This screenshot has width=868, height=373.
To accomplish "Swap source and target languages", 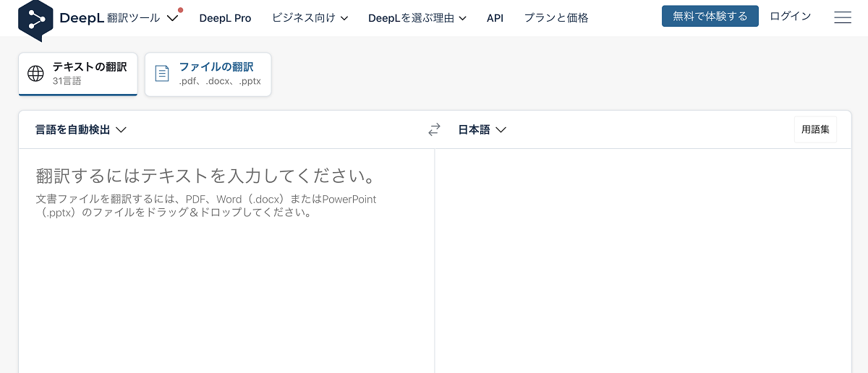I will click(434, 130).
